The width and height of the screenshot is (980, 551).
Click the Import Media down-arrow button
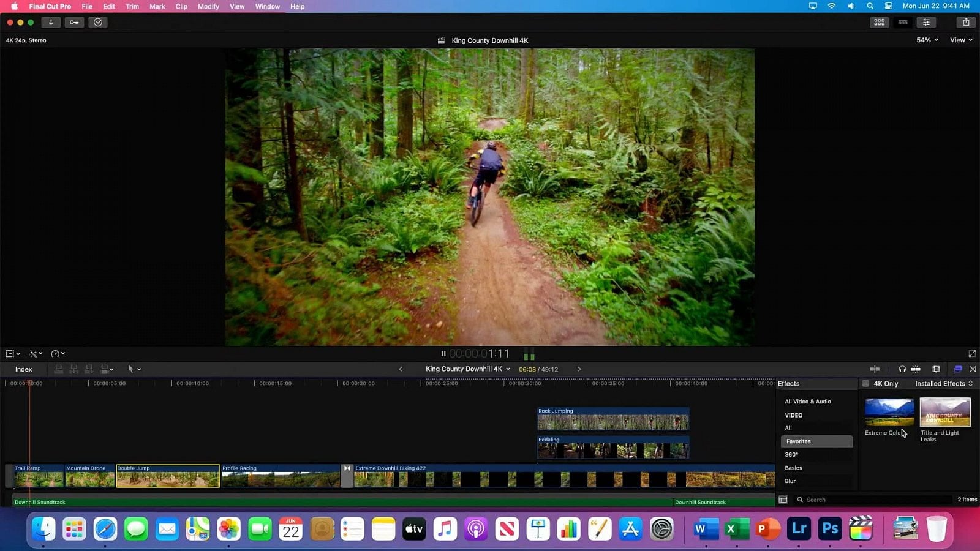(x=51, y=22)
